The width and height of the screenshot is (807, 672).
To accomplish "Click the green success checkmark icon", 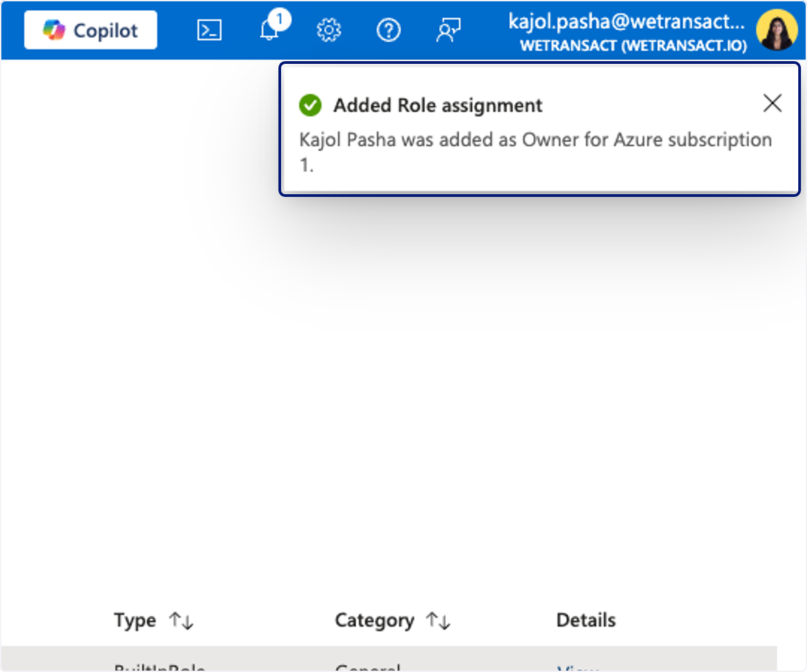I will coord(310,106).
